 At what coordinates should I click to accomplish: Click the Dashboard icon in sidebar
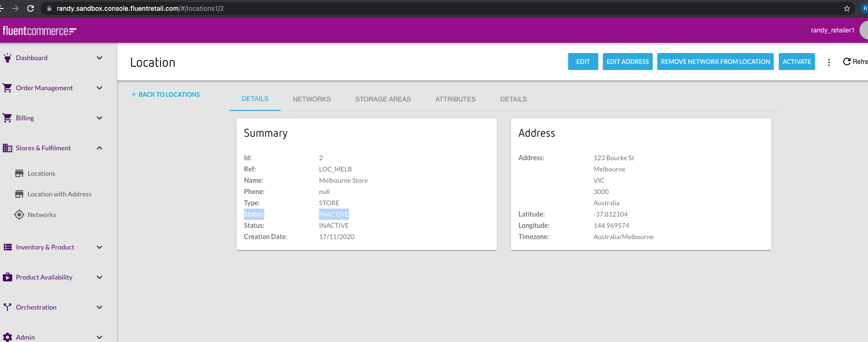click(8, 58)
